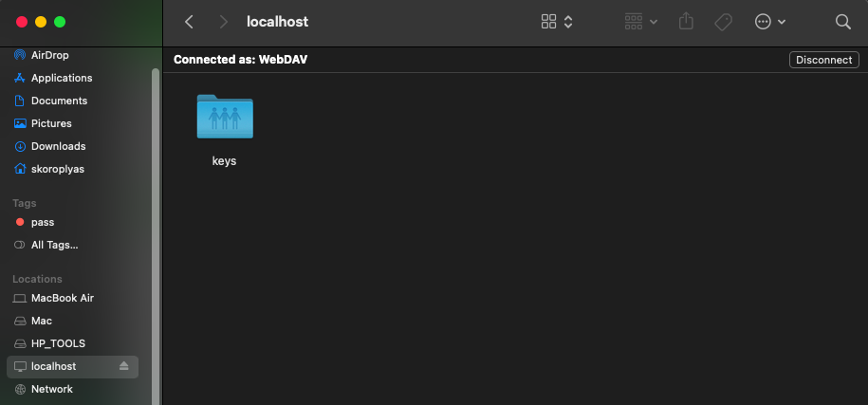Switch view mode with icon view selector
The height and width of the screenshot is (405, 868).
point(557,22)
